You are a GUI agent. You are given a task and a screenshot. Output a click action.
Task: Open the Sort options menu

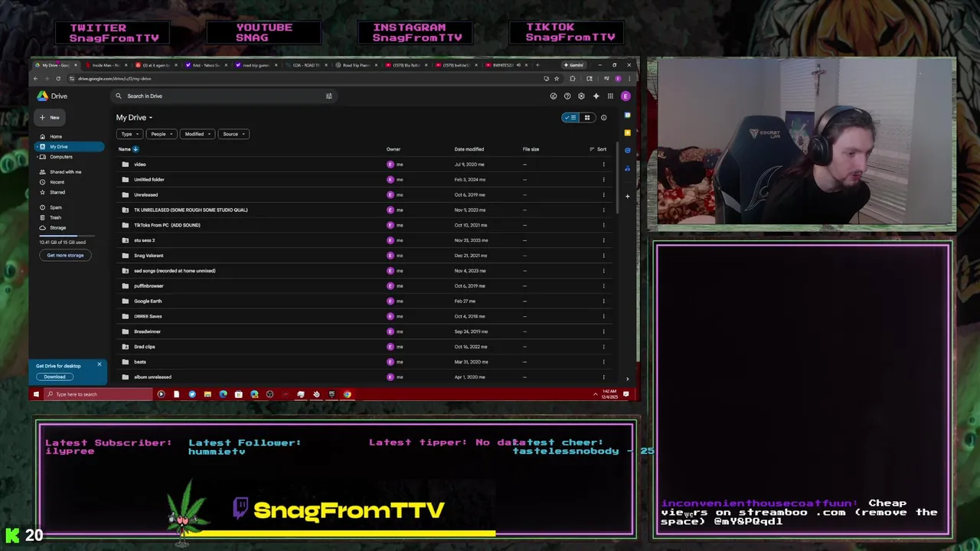pyautogui.click(x=598, y=149)
